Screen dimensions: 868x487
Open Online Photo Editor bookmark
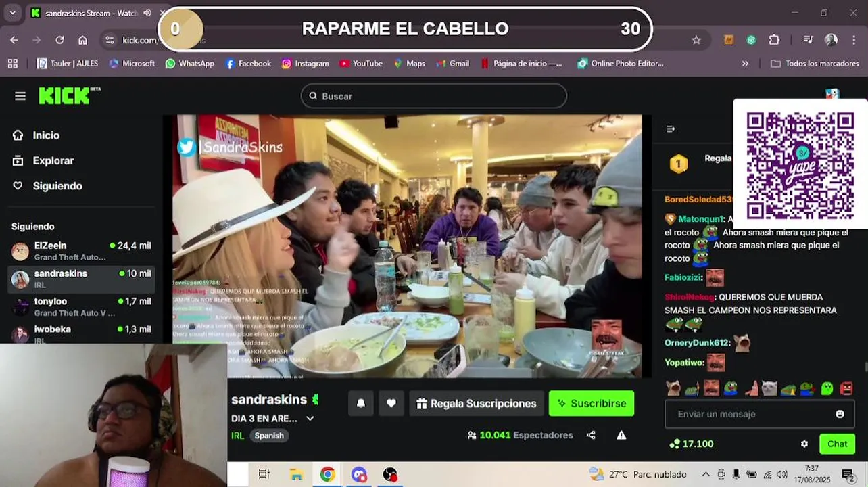pyautogui.click(x=621, y=64)
